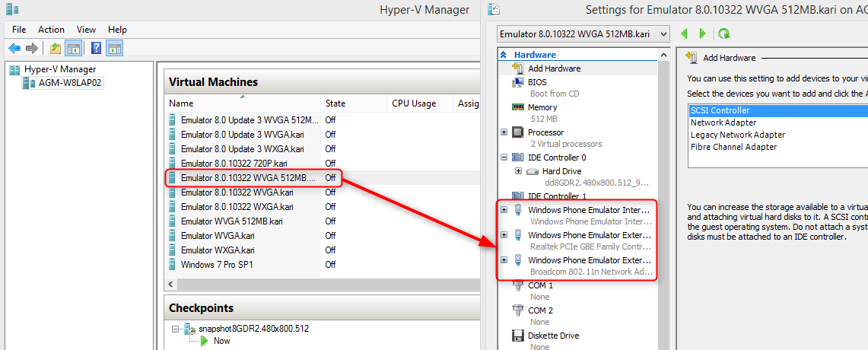This screenshot has height=350, width=868.
Task: Open the Action menu
Action: pyautogui.click(x=51, y=30)
